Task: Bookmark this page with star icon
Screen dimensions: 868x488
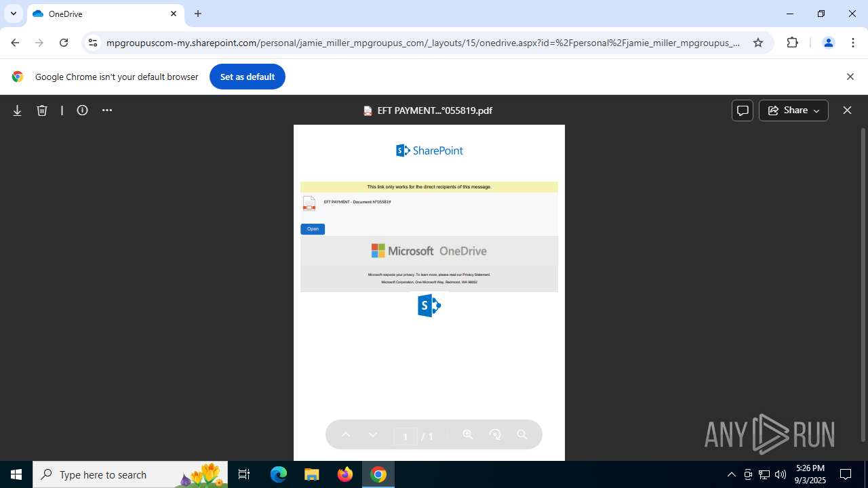Action: pos(758,43)
